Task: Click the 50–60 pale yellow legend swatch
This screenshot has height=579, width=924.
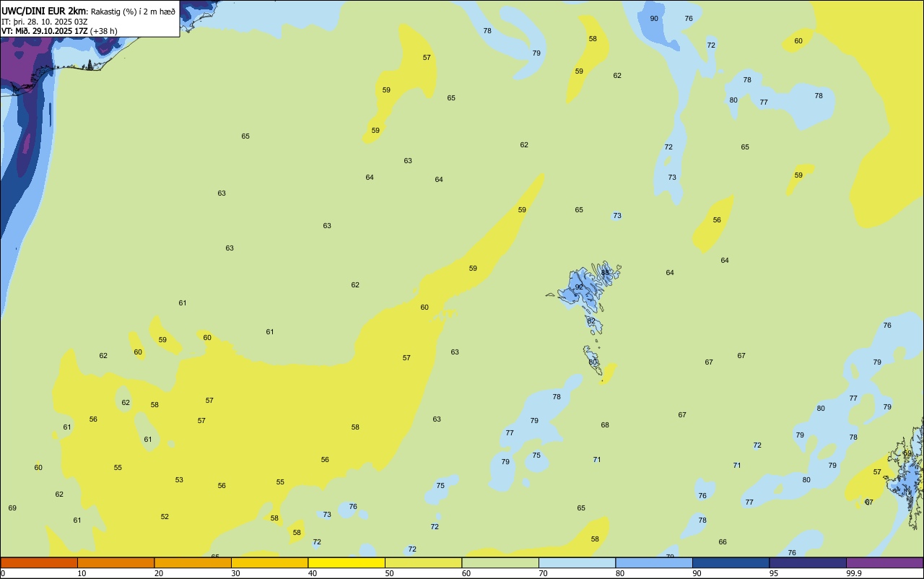Action: 423,562
